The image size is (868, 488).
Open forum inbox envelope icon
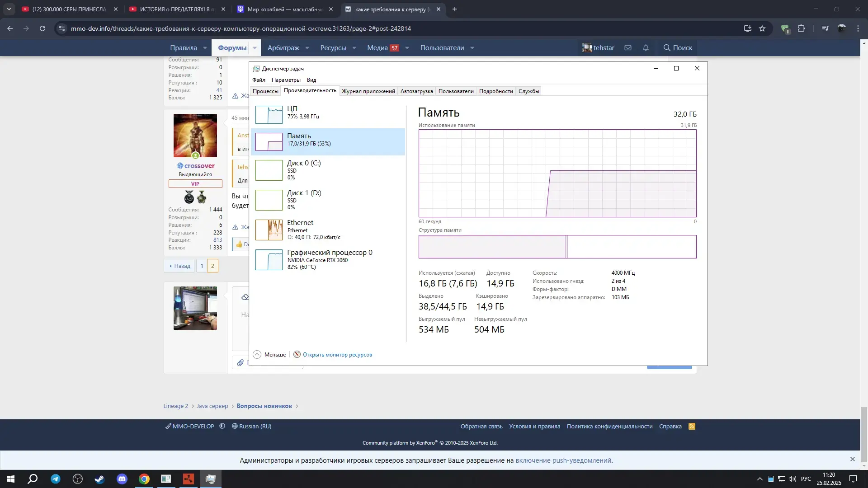click(628, 47)
